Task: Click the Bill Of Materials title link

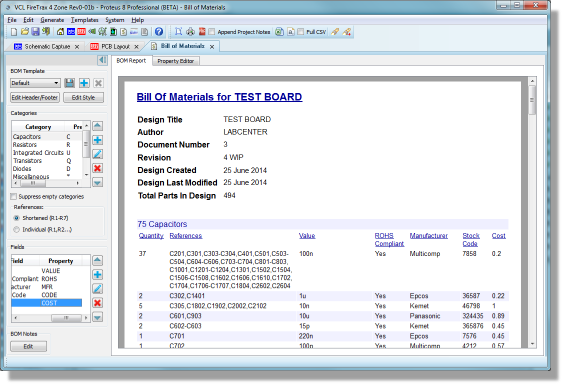Action: 219,97
